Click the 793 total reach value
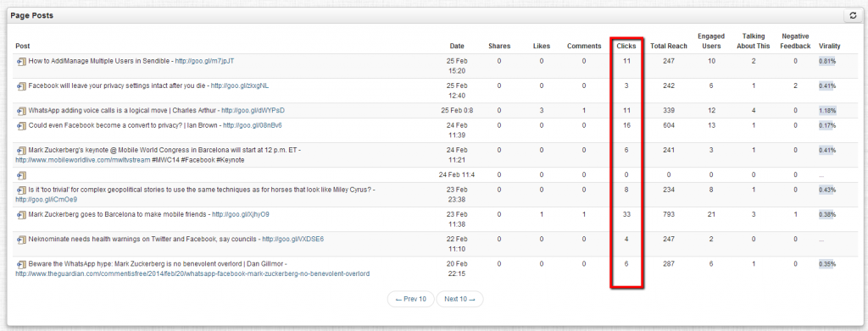 tap(669, 214)
